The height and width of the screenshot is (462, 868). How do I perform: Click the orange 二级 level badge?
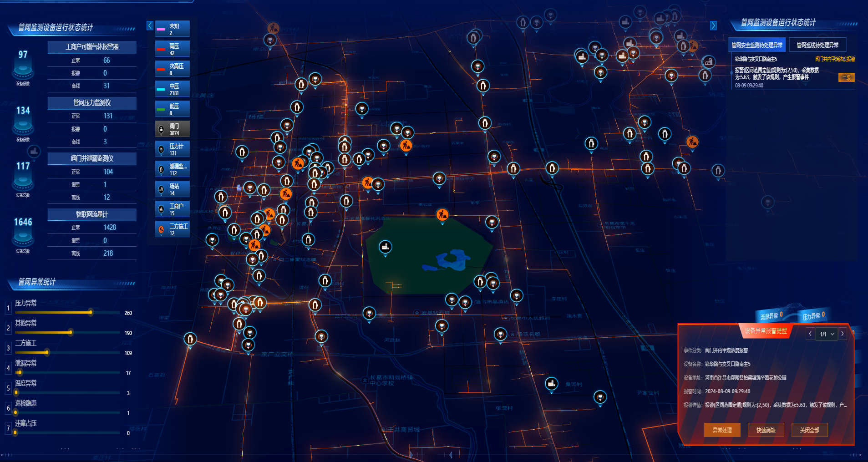(x=846, y=77)
